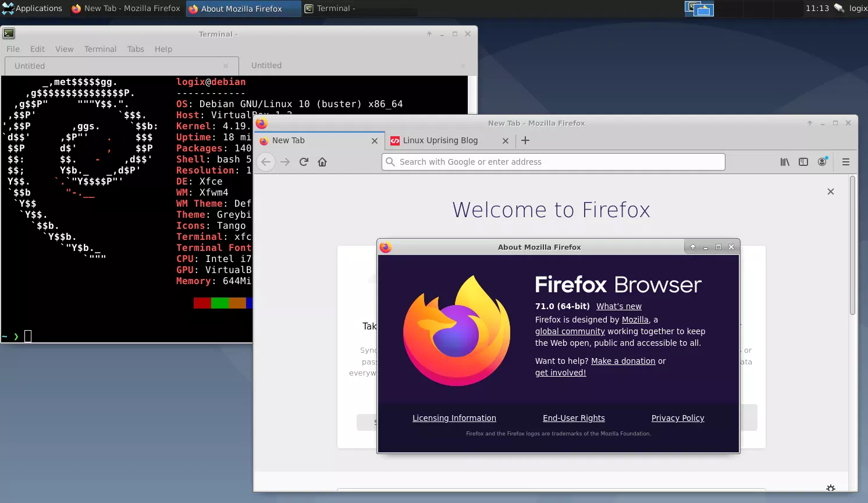Select workspace in the panel workspace switcher
868x503 pixels.
(x=699, y=9)
